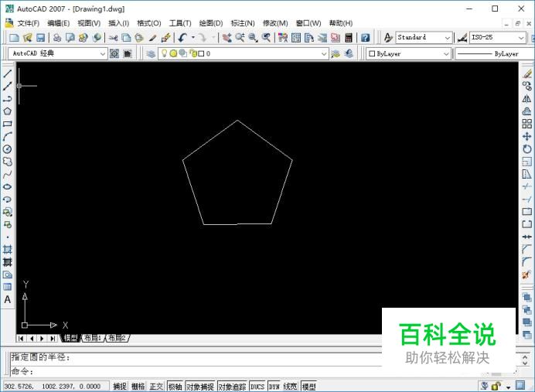
Task: Toggle 捕捉 snap mode in status bar
Action: 120,386
